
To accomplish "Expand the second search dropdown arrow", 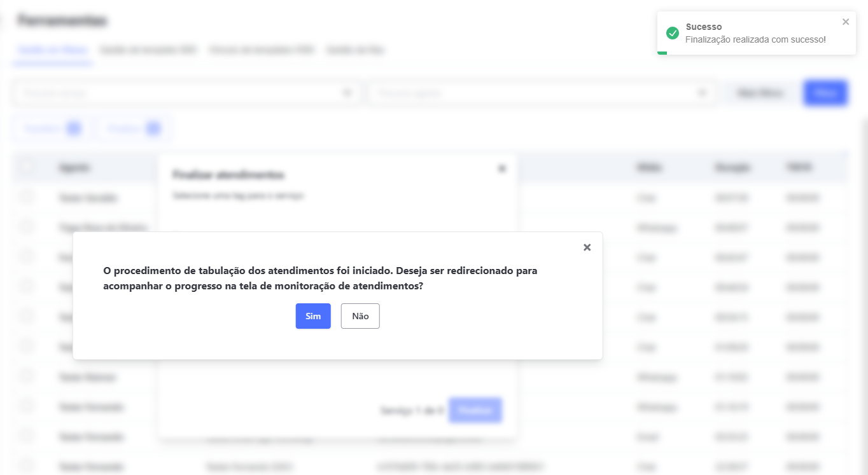I will pyautogui.click(x=702, y=93).
